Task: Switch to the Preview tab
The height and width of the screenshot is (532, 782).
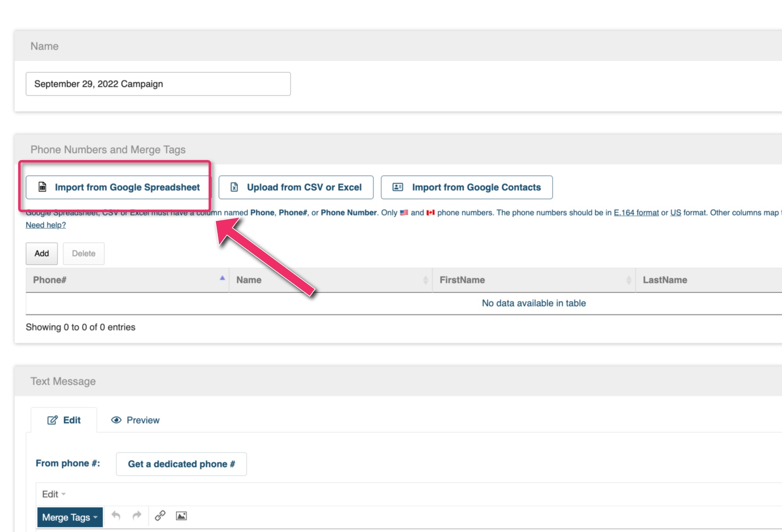Action: pyautogui.click(x=135, y=420)
